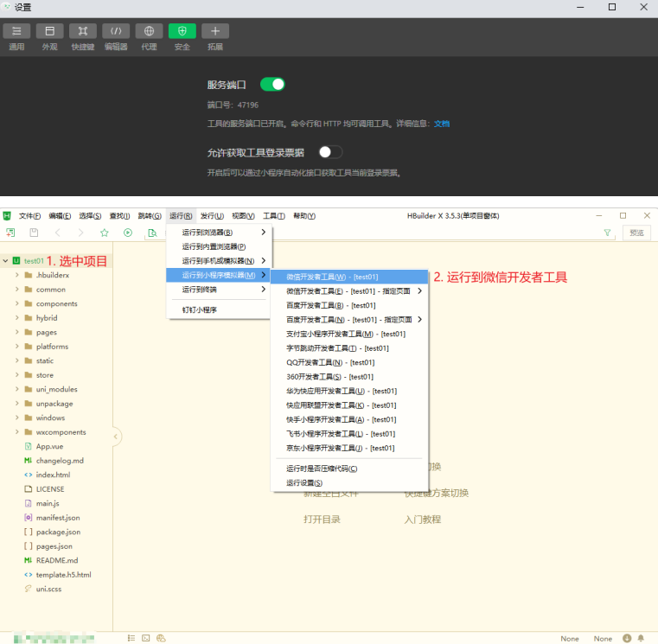Open the 跳转(G) menu
The width and height of the screenshot is (658, 644).
[150, 215]
